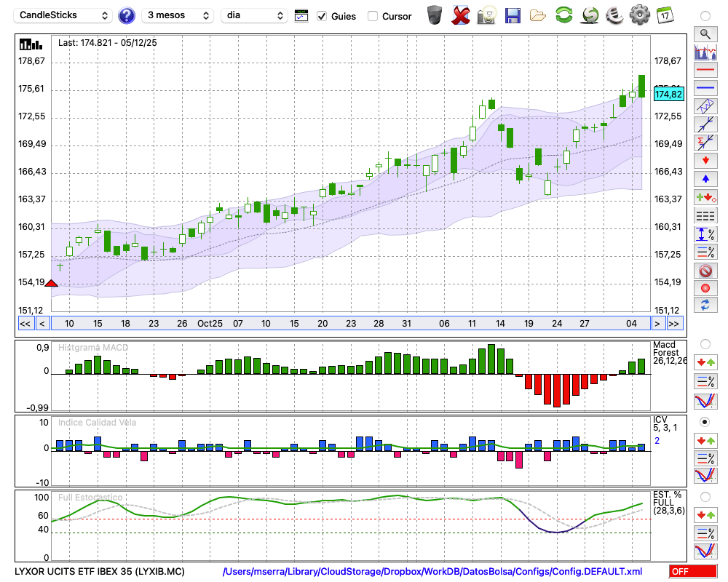Screen dimensions: 728x582
Task: Toggle the red OFF switch
Action: click(693, 571)
